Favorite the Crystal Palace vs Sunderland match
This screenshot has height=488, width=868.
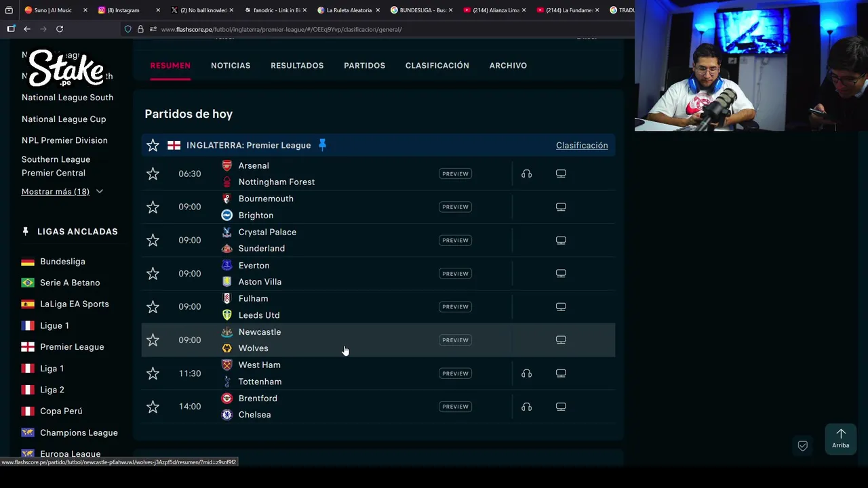click(153, 240)
